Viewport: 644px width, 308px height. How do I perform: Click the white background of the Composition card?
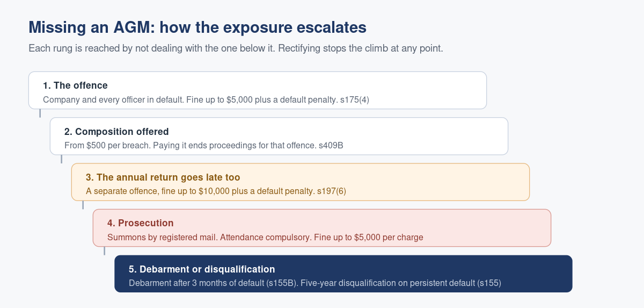click(x=429, y=136)
